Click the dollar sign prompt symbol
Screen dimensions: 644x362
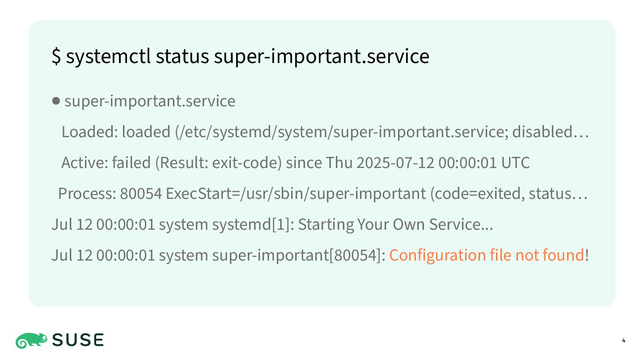point(56,56)
